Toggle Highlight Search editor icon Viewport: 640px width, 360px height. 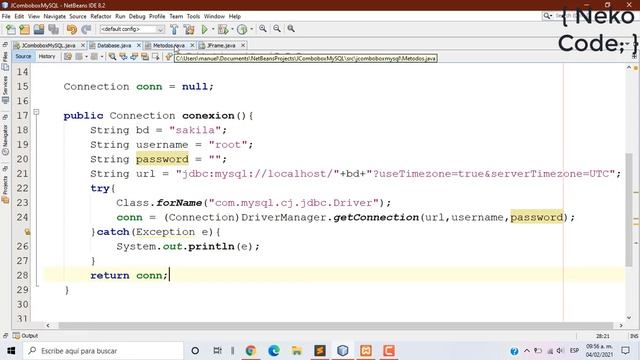145,57
